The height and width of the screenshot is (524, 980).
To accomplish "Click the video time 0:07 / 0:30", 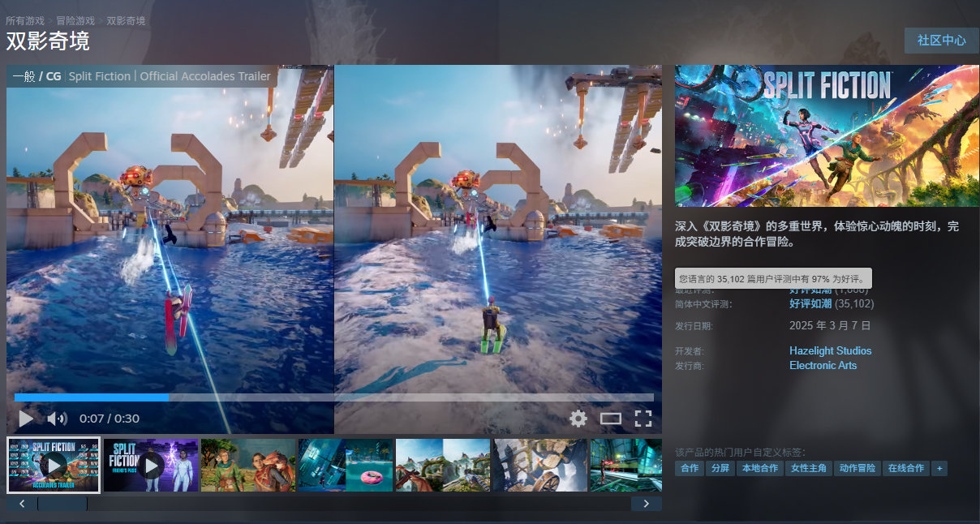I will [x=110, y=419].
